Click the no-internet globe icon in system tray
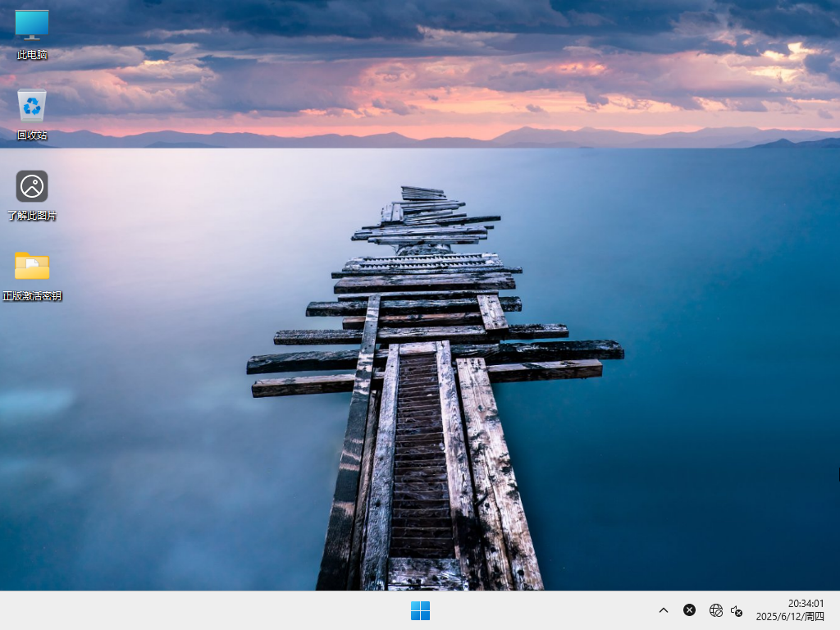The width and height of the screenshot is (840, 630). pos(715,610)
